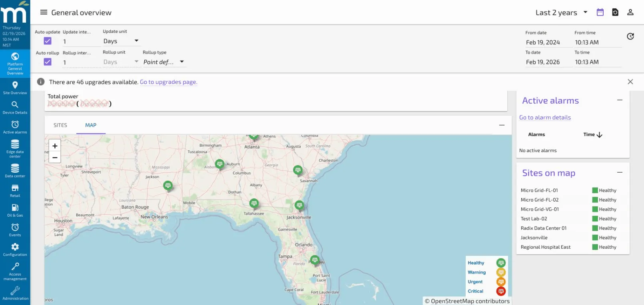Click the From time field
The height and width of the screenshot is (305, 644).
click(598, 42)
